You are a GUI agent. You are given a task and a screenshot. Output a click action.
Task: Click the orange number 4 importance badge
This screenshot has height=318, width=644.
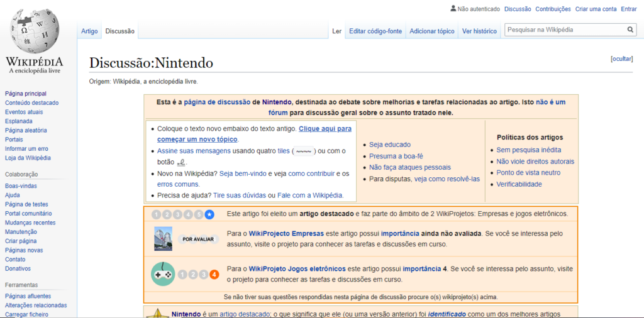214,275
